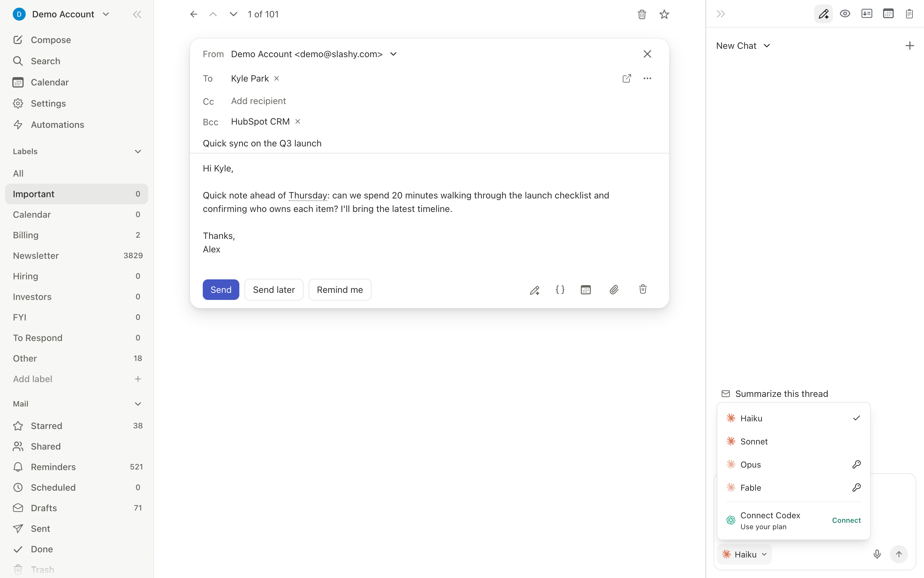
Task: Insert snippet with curly braces icon
Action: pyautogui.click(x=560, y=290)
